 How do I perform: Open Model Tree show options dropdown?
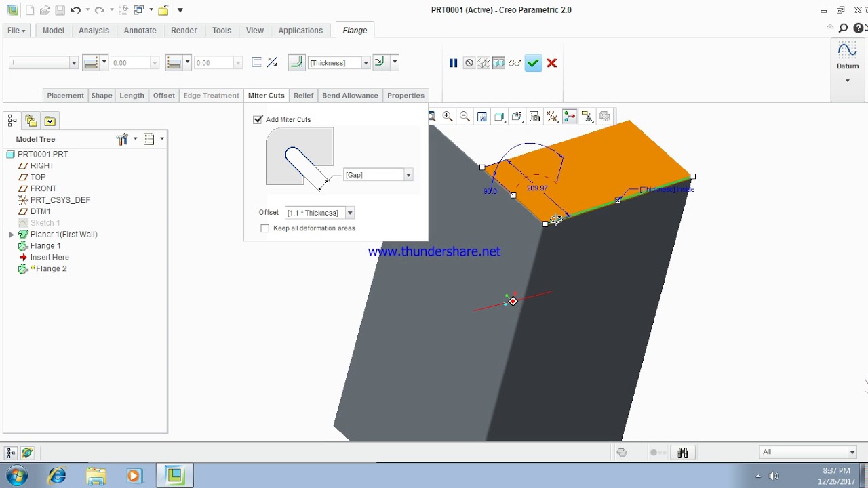click(154, 139)
